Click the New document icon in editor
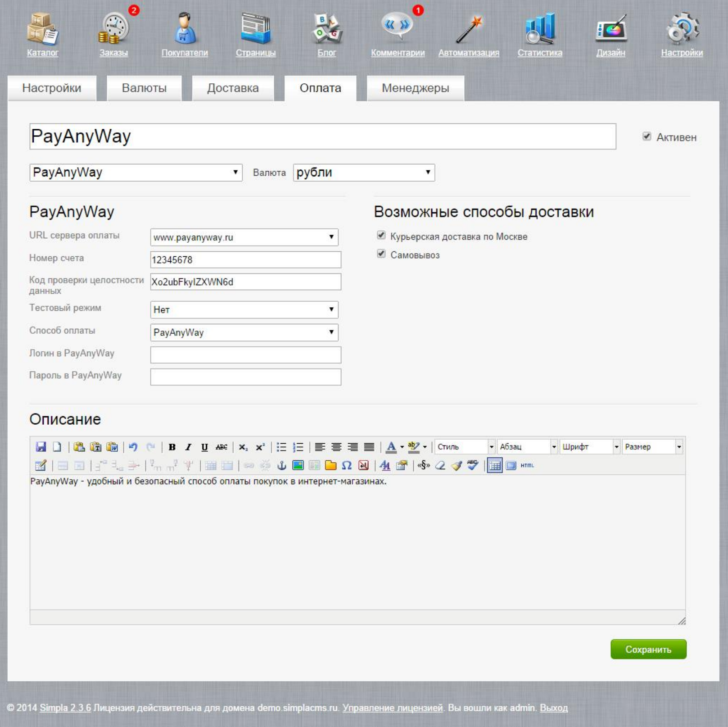The image size is (728, 727). pyautogui.click(x=57, y=447)
